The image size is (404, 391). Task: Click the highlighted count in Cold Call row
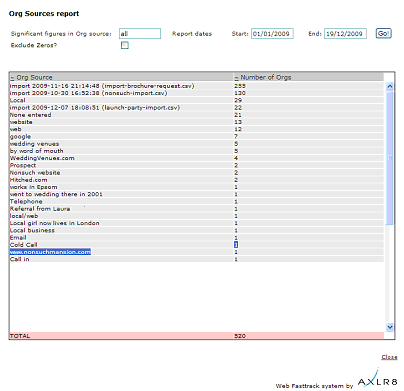click(x=236, y=245)
